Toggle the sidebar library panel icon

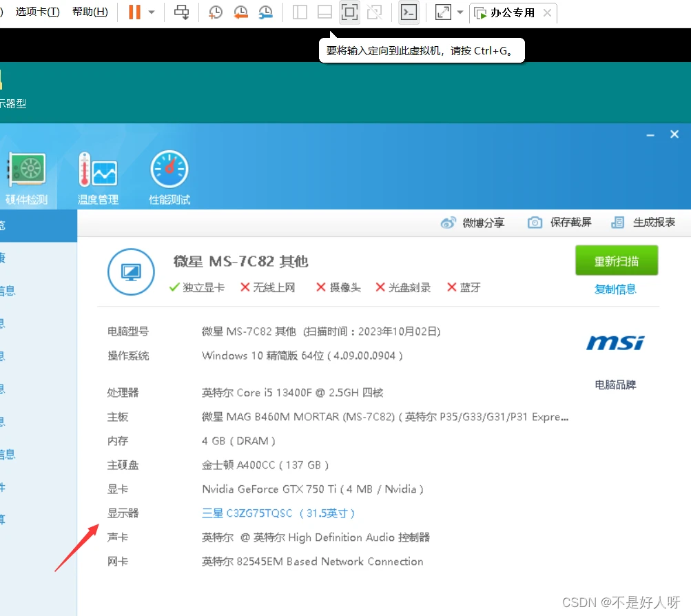click(300, 12)
